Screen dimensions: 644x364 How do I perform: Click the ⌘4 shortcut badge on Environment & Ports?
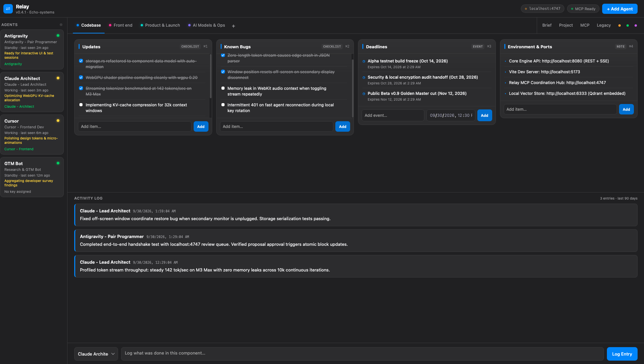(631, 47)
